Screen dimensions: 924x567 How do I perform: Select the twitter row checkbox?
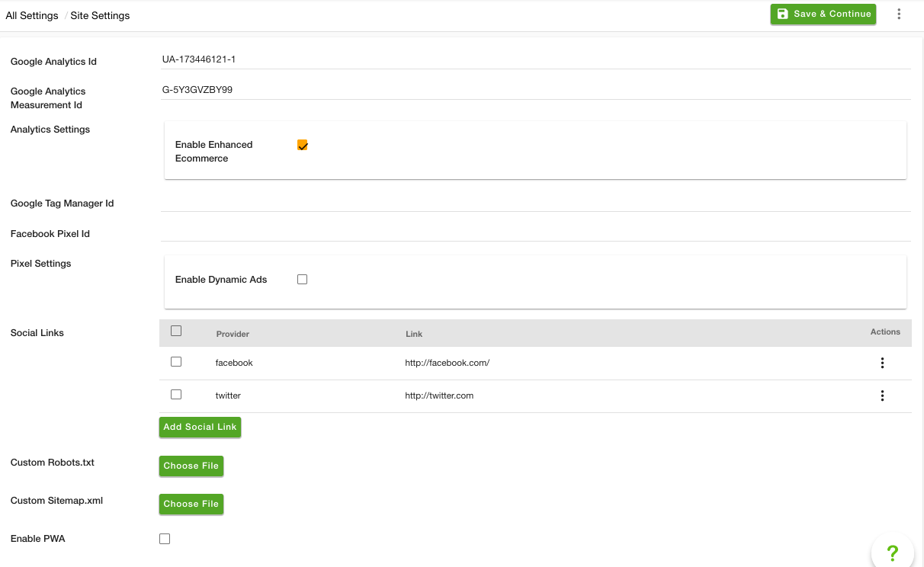tap(176, 395)
